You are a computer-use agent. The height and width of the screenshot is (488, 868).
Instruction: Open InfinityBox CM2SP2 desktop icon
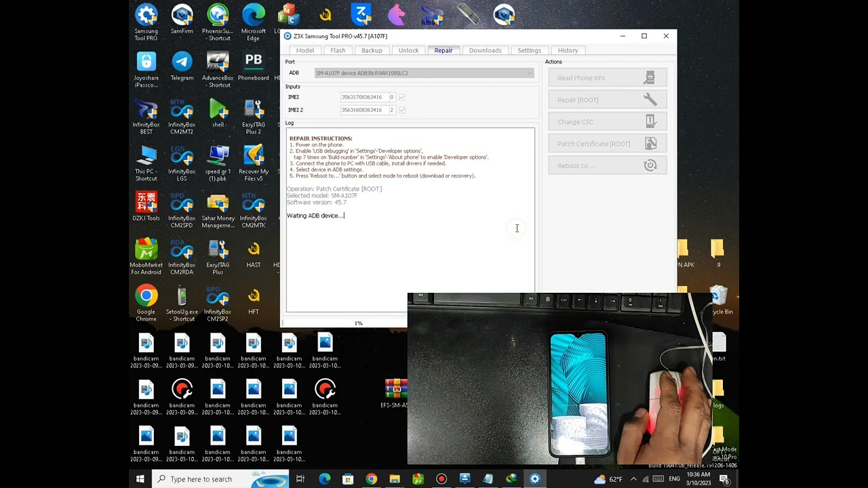[218, 303]
